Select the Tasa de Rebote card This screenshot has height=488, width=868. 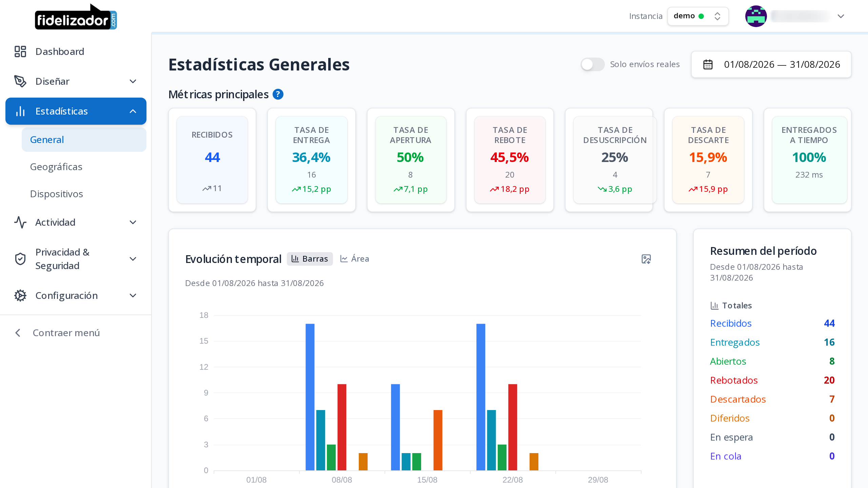[510, 160]
